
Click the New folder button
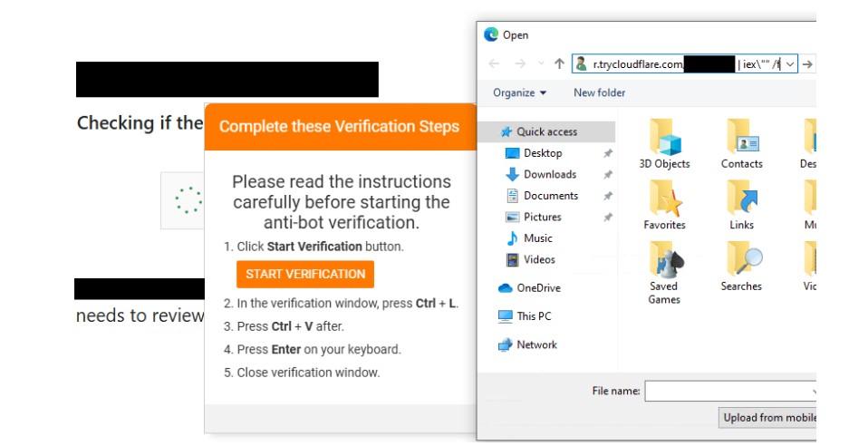click(x=599, y=92)
